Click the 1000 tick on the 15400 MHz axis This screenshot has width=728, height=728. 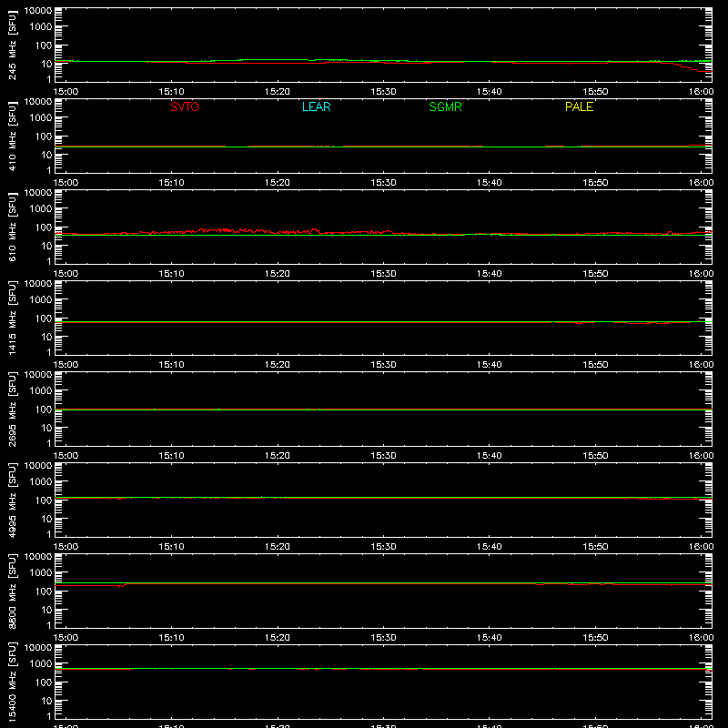(x=41, y=664)
